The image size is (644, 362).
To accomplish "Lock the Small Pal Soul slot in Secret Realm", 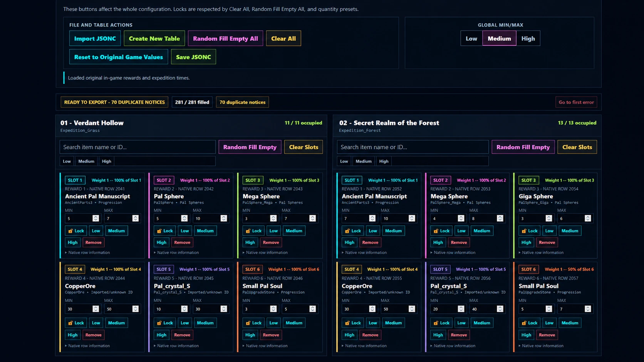I will tap(529, 323).
